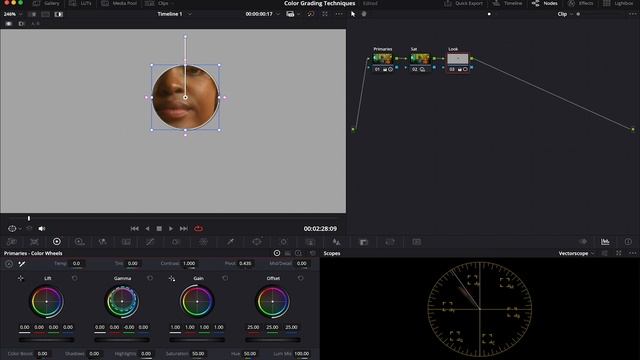Toggle the Timeline button in top bar
Image resolution: width=640 pixels, height=360 pixels.
pyautogui.click(x=507, y=3)
